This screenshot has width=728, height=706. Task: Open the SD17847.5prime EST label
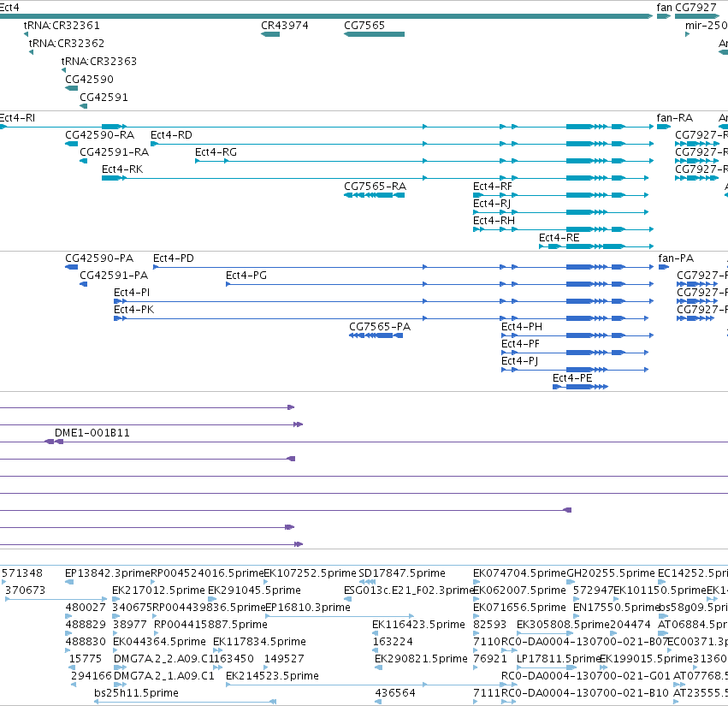pyautogui.click(x=402, y=573)
